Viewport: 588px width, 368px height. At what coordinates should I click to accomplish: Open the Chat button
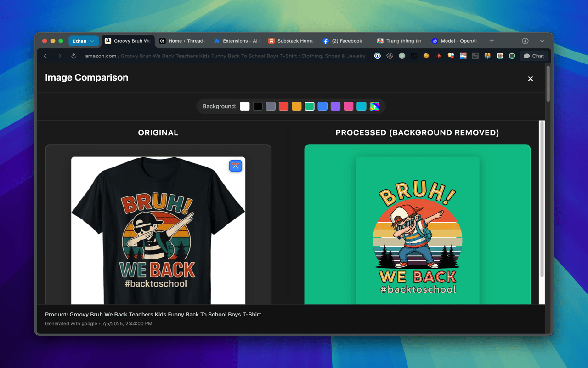pyautogui.click(x=534, y=56)
